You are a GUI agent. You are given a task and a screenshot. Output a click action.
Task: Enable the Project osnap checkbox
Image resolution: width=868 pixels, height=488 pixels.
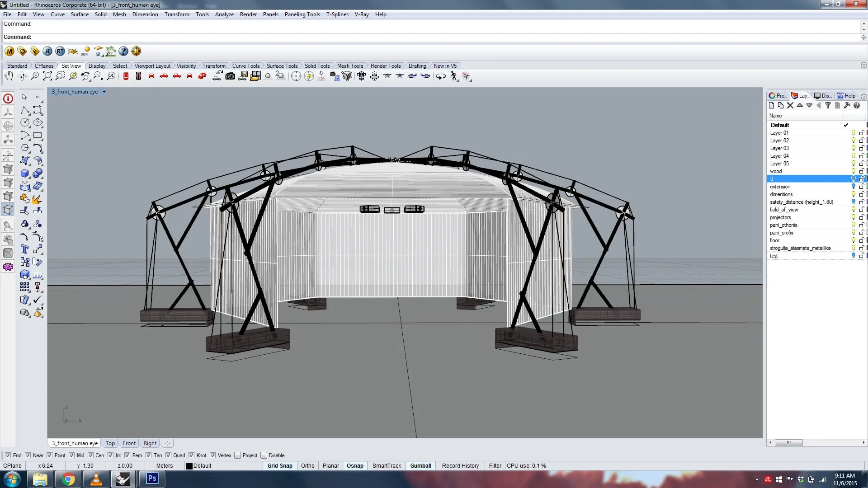[238, 455]
